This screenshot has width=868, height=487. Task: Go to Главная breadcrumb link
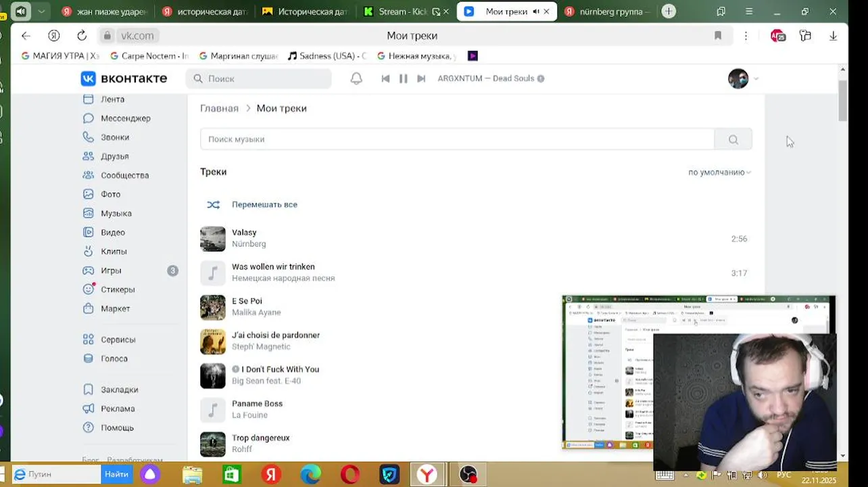[x=219, y=108]
